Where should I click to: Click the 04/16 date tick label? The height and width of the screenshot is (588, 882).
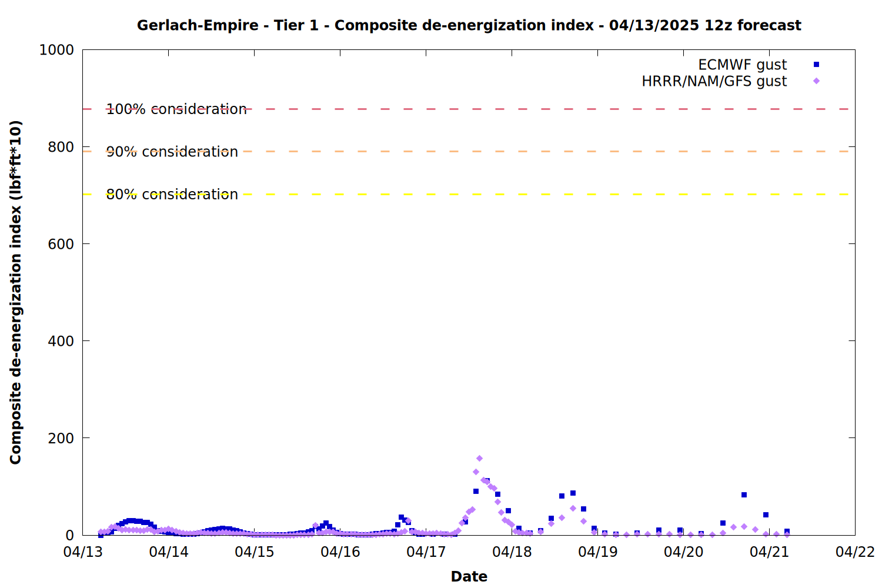click(340, 552)
